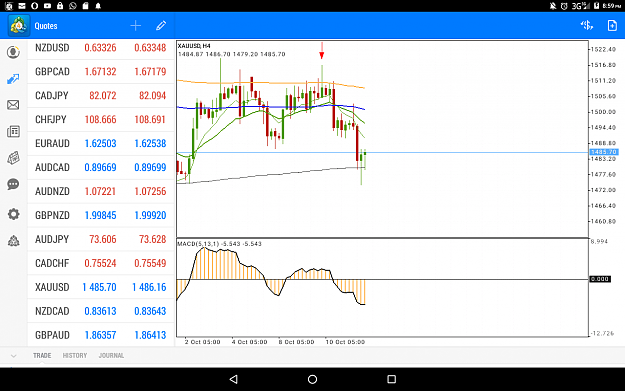625x391 pixels.
Task: Select the AUDNZD quote row
Action: tap(101, 191)
